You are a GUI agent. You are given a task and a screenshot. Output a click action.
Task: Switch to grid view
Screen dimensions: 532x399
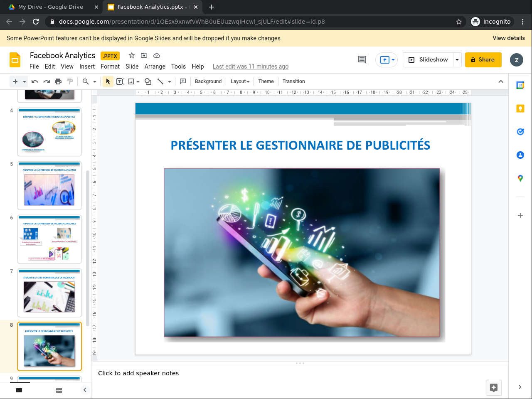click(x=59, y=390)
